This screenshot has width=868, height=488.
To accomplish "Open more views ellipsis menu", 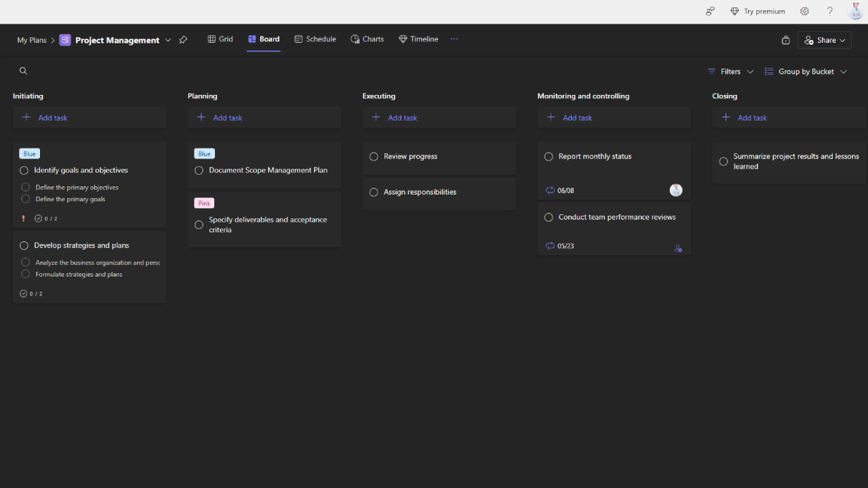I will [x=454, y=39].
